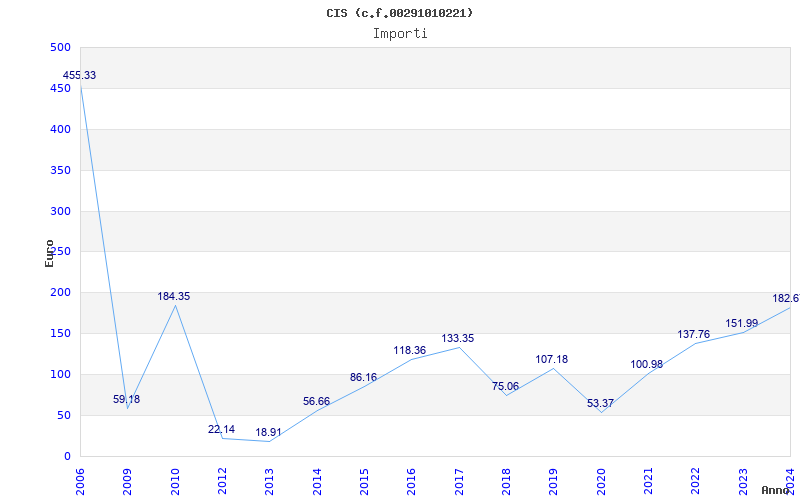Select the data label 56.66
800x500 pixels.
tap(316, 402)
